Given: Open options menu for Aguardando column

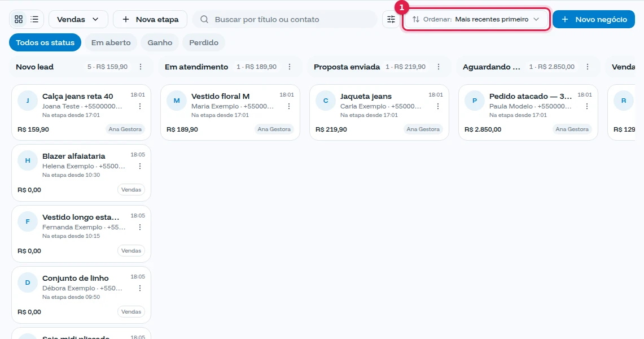Looking at the screenshot, I should coord(588,67).
